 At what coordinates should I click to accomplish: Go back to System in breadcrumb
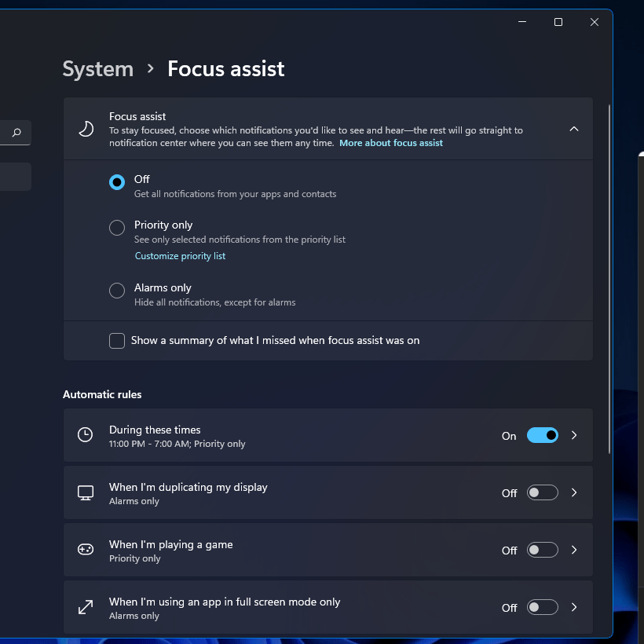pos(98,69)
